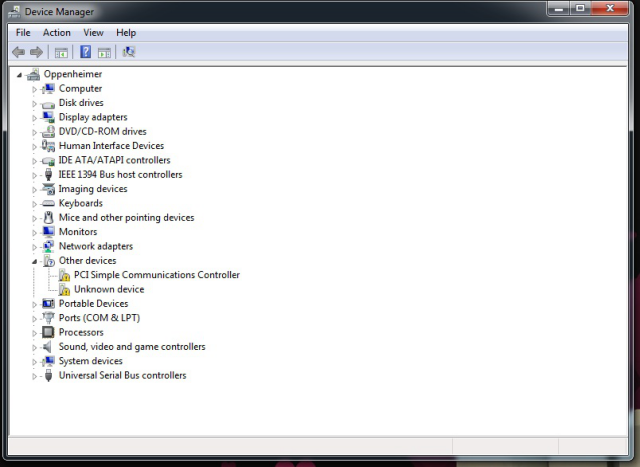The width and height of the screenshot is (640, 467).
Task: Select the Oppenheimer label in tree
Action: (73, 74)
